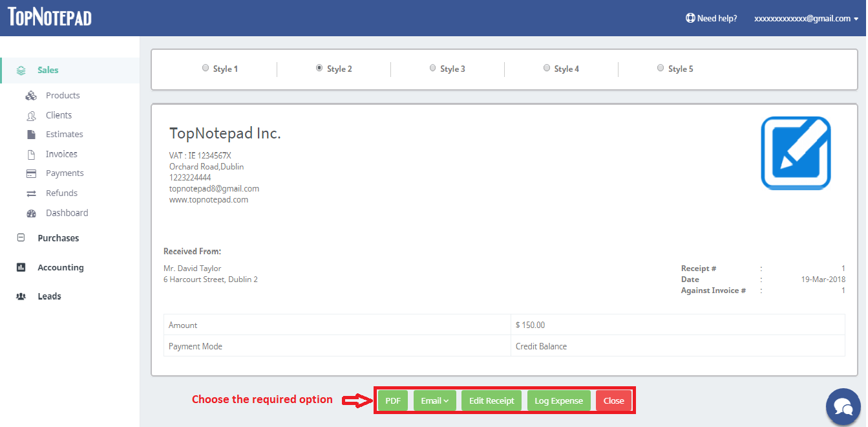Viewport: 868px width, 427px height.
Task: Click the Invoices document icon
Action: click(x=31, y=155)
